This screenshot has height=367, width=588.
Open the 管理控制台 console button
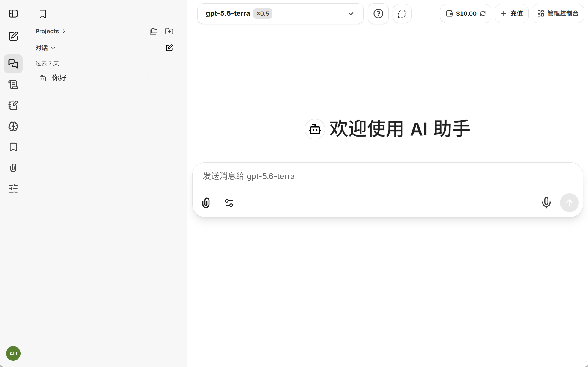[x=558, y=14]
